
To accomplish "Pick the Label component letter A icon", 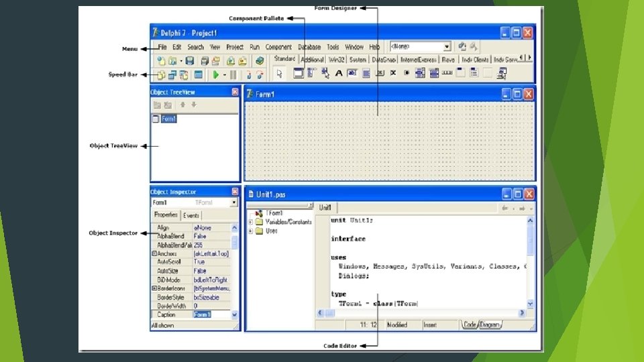I will coord(339,73).
